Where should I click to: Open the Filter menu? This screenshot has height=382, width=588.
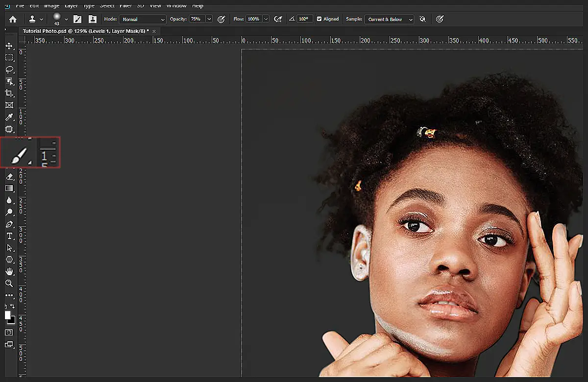coord(126,5)
